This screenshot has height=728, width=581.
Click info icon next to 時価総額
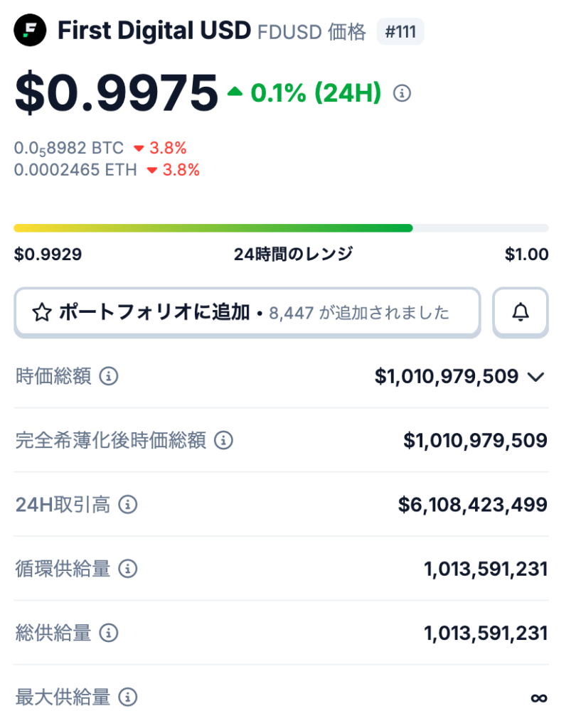click(108, 377)
